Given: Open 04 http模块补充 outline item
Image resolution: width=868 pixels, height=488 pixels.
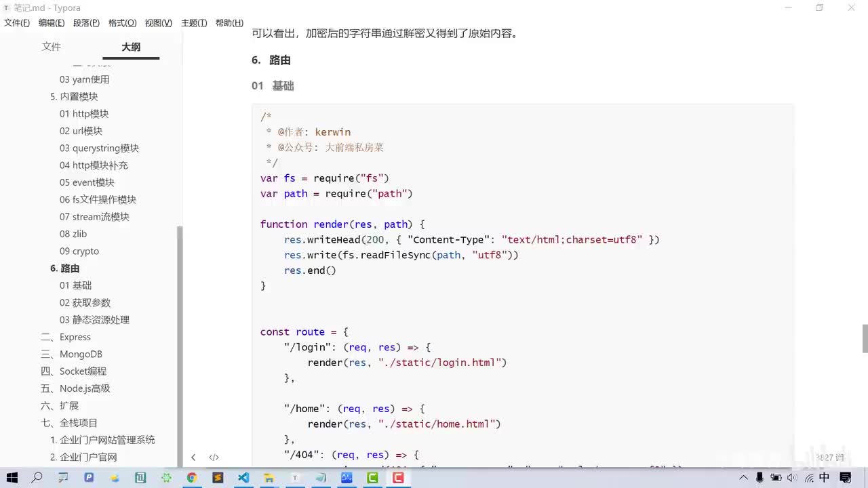Looking at the screenshot, I should point(94,165).
